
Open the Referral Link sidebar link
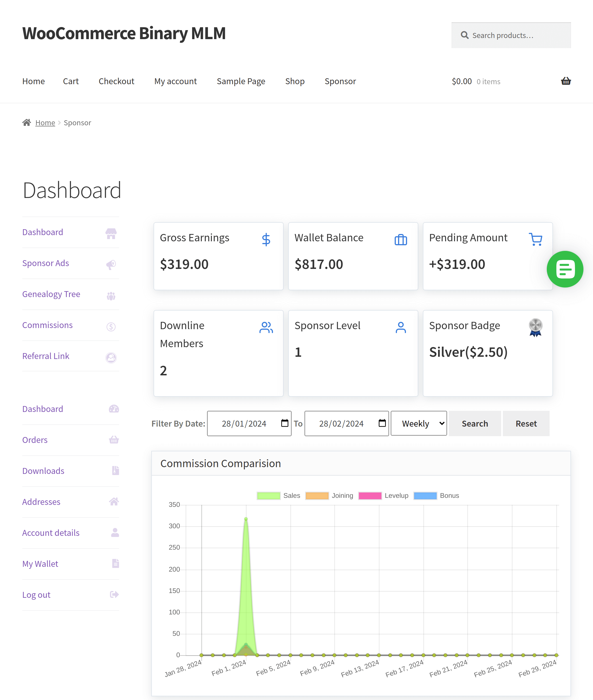point(46,356)
